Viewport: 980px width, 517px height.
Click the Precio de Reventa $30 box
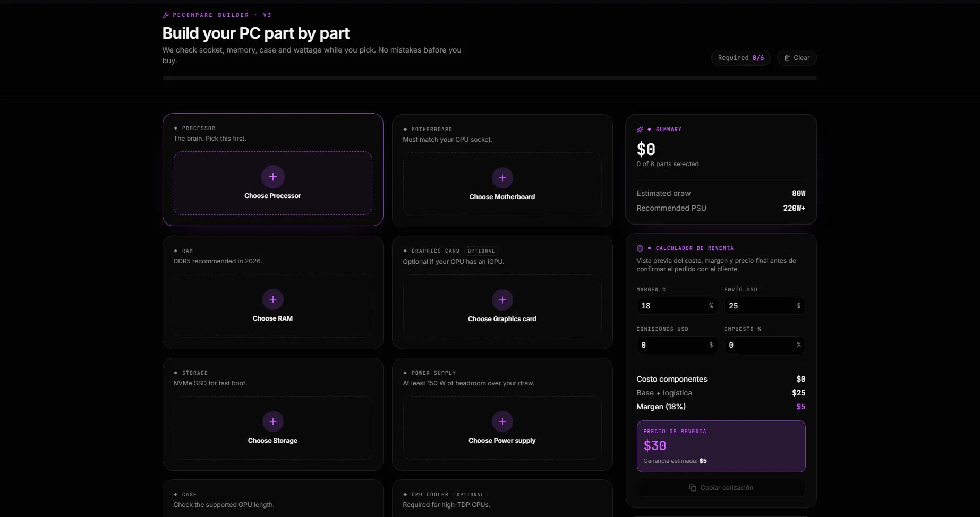point(721,446)
